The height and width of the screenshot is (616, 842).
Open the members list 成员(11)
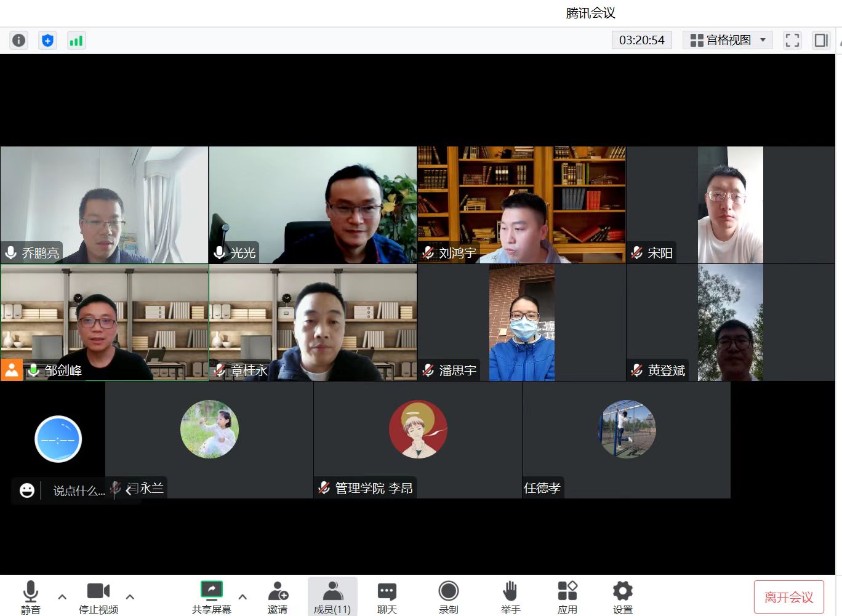(x=332, y=596)
